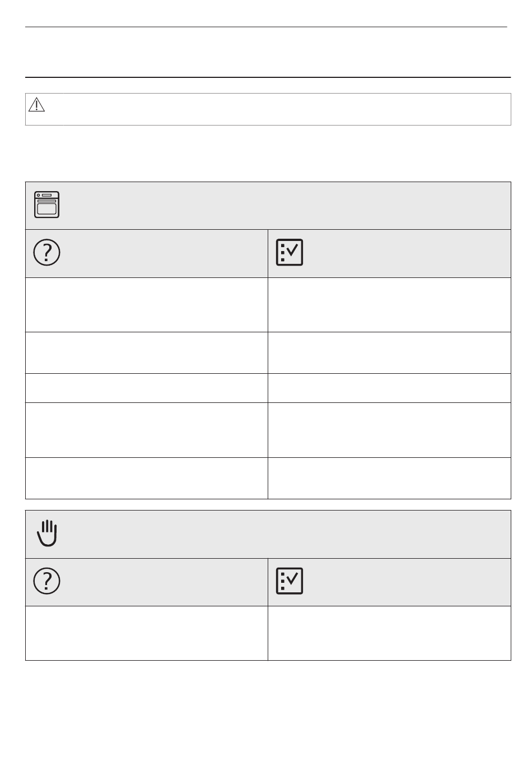Select the first empty cell under the oven checklist column
The width and height of the screenshot is (532, 770).
[x=389, y=305]
